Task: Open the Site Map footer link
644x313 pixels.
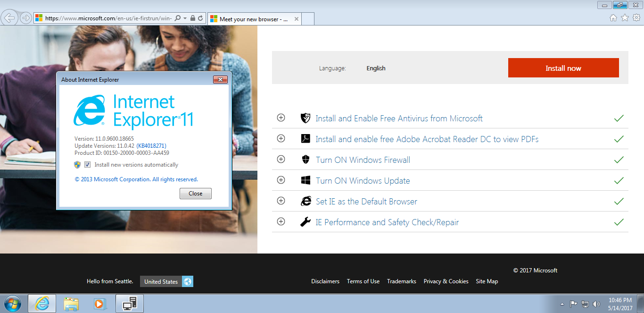Action: click(487, 281)
